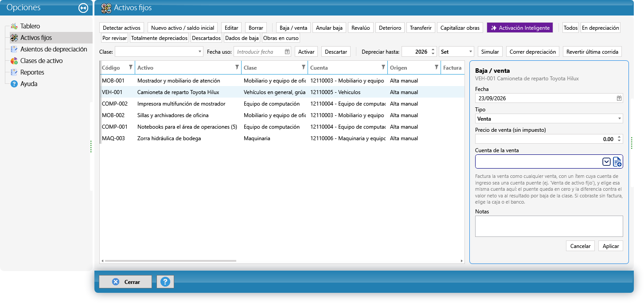Image resolution: width=644 pixels, height=303 pixels.
Task: Create new account icon beside Cuenta de la venta
Action: coord(617,162)
